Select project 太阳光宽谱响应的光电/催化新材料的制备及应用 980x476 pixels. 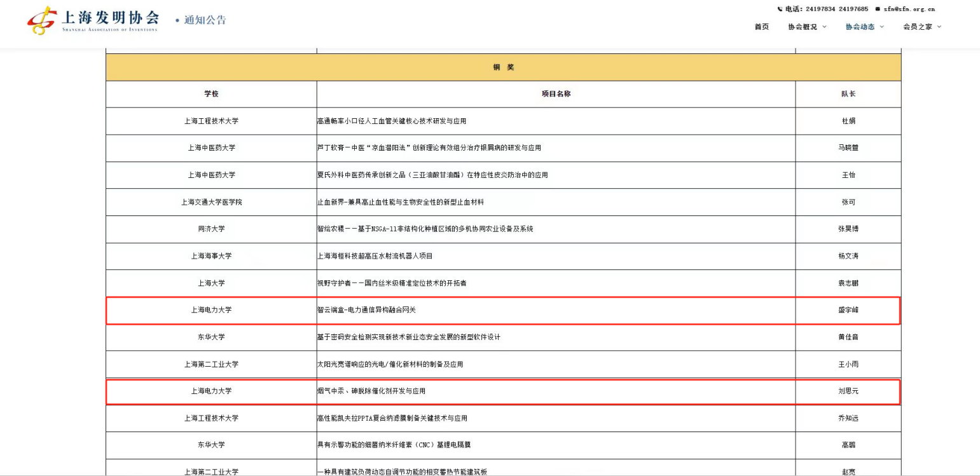(x=390, y=364)
